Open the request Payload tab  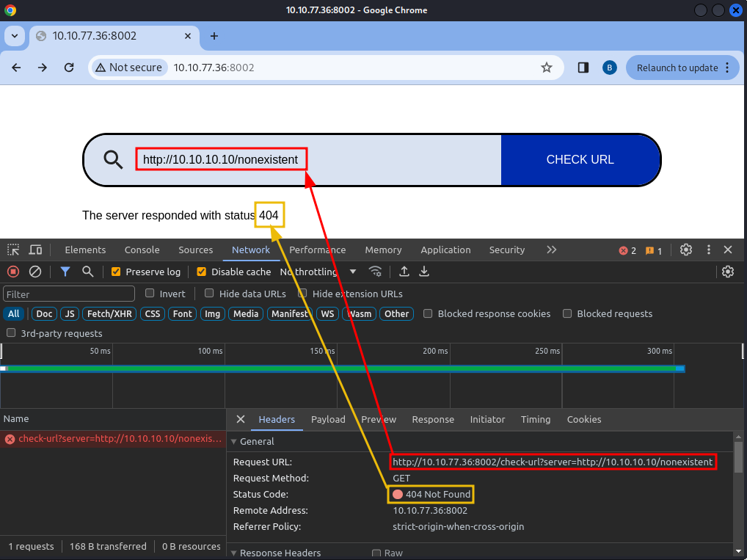328,419
